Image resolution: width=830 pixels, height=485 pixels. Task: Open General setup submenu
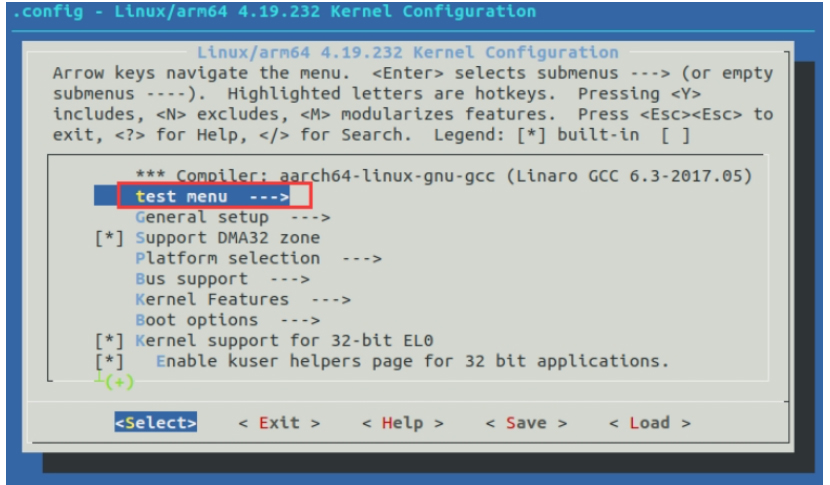(x=233, y=217)
